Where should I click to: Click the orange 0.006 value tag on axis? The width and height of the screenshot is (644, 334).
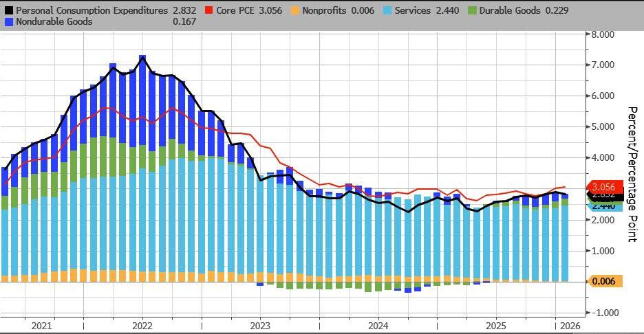tap(603, 280)
